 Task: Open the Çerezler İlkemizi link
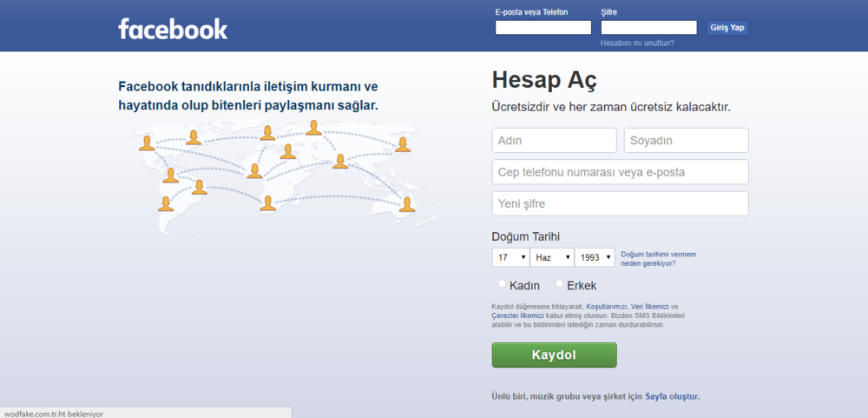(516, 315)
